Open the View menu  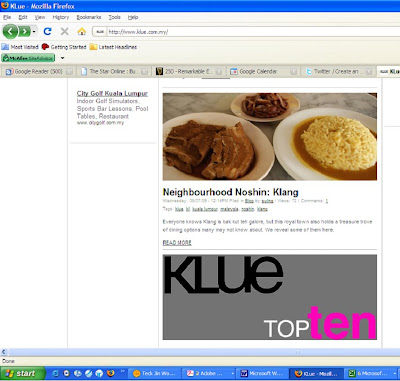pyautogui.click(x=40, y=17)
